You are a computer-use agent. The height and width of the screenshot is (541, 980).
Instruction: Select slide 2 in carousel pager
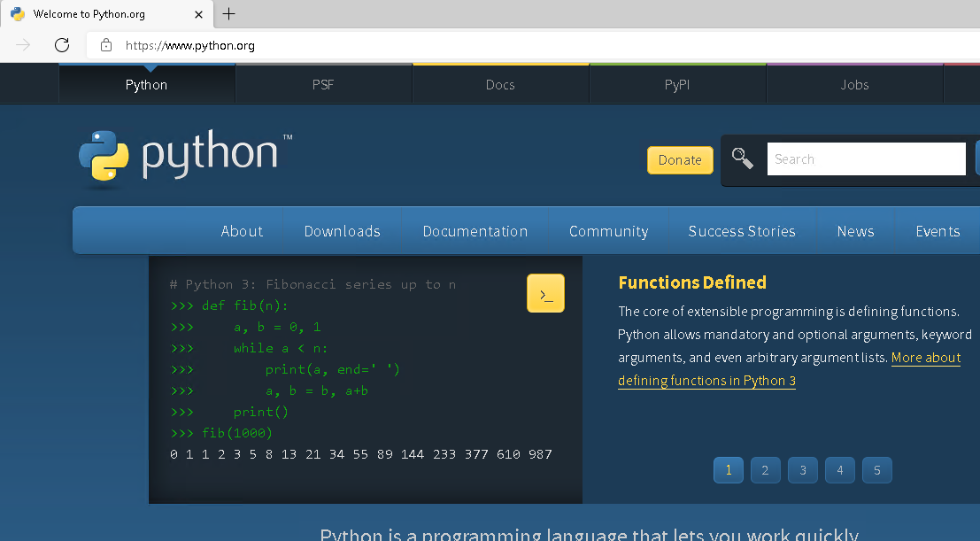(765, 470)
